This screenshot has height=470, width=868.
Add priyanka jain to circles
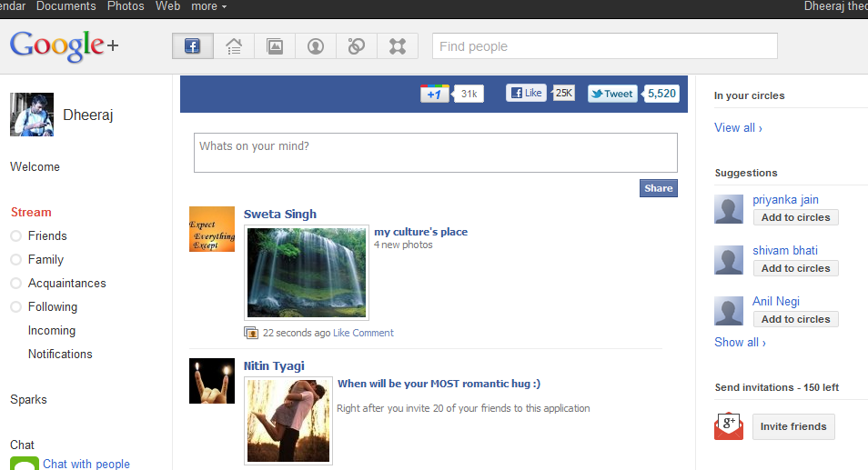point(795,217)
